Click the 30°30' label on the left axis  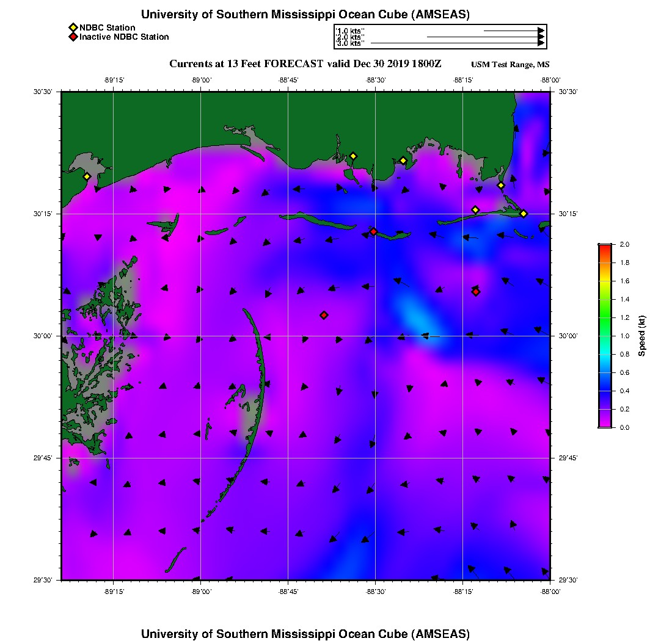click(42, 92)
